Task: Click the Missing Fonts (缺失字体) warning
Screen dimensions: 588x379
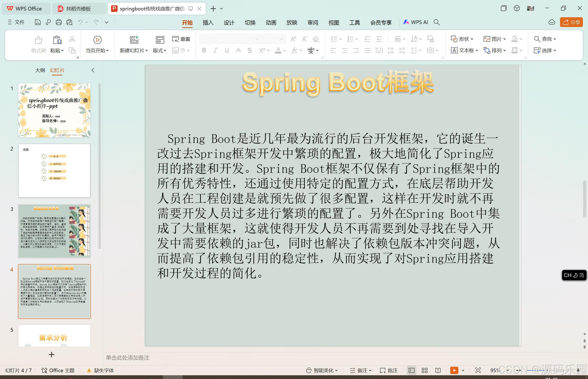Action: click(x=101, y=370)
